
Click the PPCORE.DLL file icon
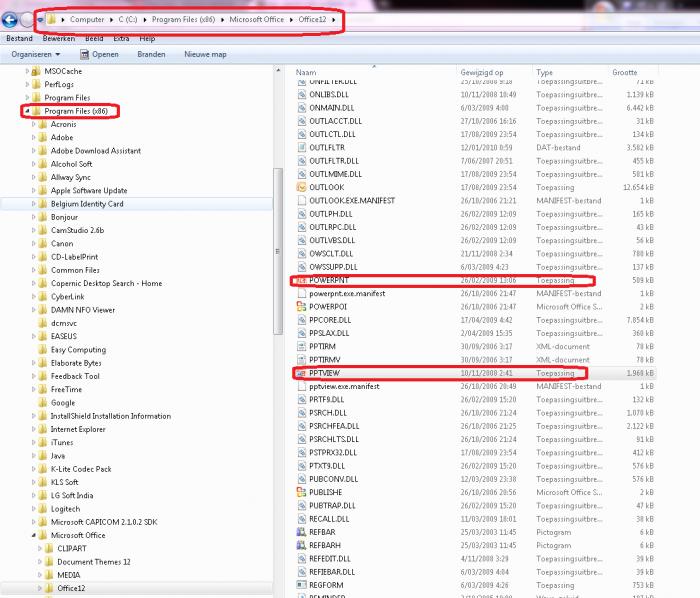tap(302, 320)
